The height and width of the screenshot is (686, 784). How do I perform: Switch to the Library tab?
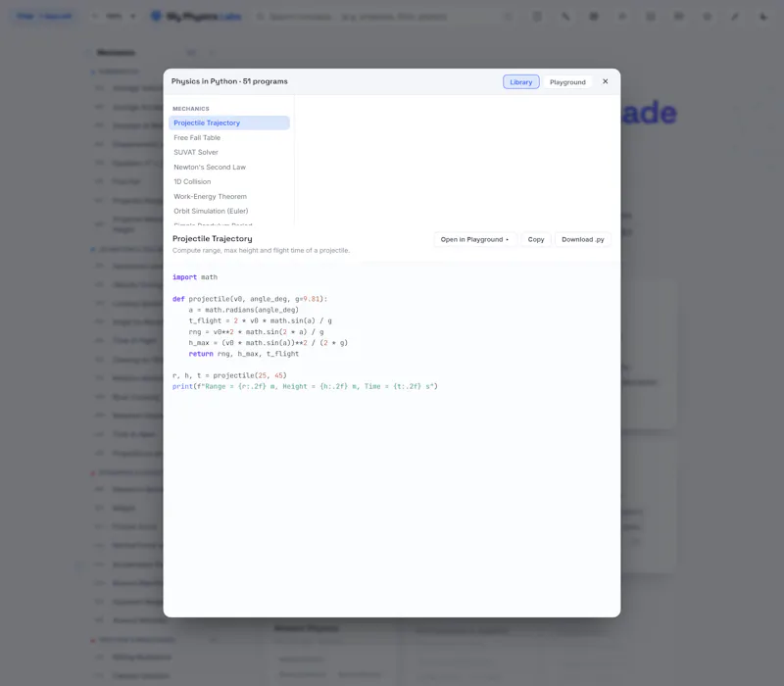click(x=521, y=82)
